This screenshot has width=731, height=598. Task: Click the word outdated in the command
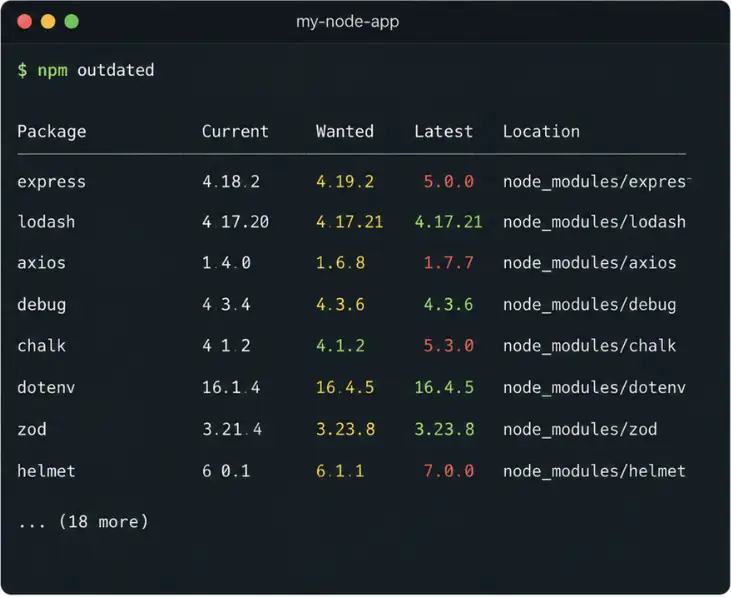pyautogui.click(x=116, y=70)
